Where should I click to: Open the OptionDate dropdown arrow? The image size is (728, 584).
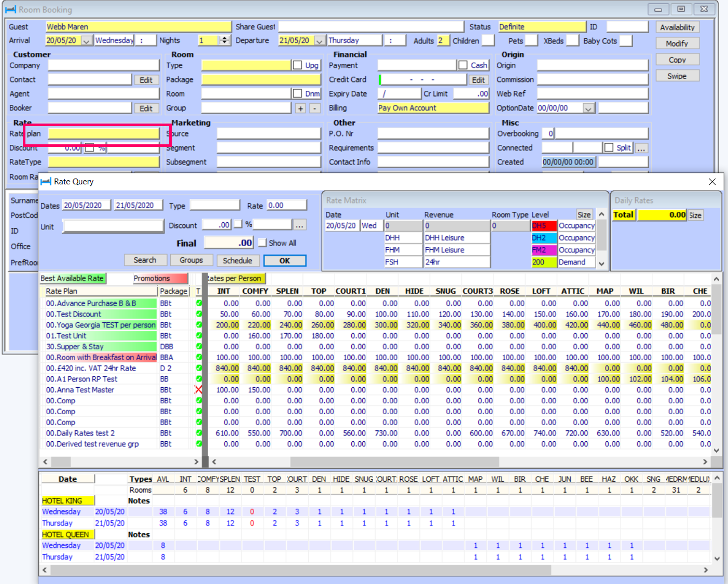click(588, 108)
